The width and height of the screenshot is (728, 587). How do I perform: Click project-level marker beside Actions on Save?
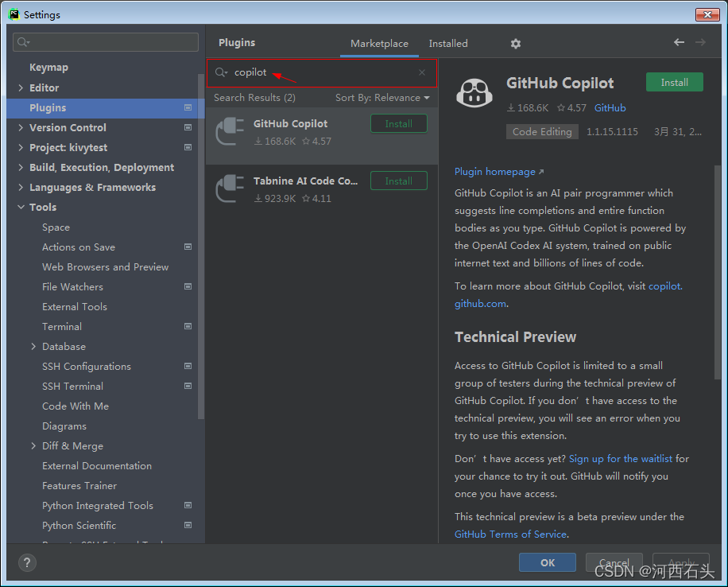pos(188,247)
